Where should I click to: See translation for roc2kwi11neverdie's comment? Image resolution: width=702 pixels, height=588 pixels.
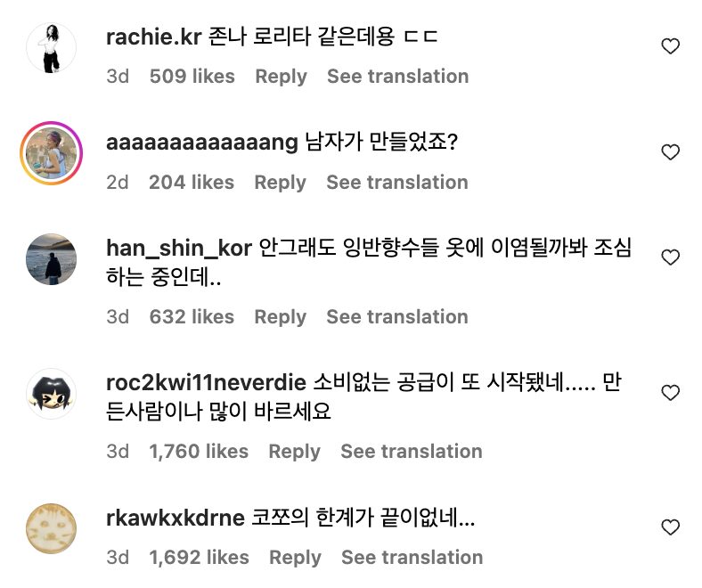click(411, 452)
